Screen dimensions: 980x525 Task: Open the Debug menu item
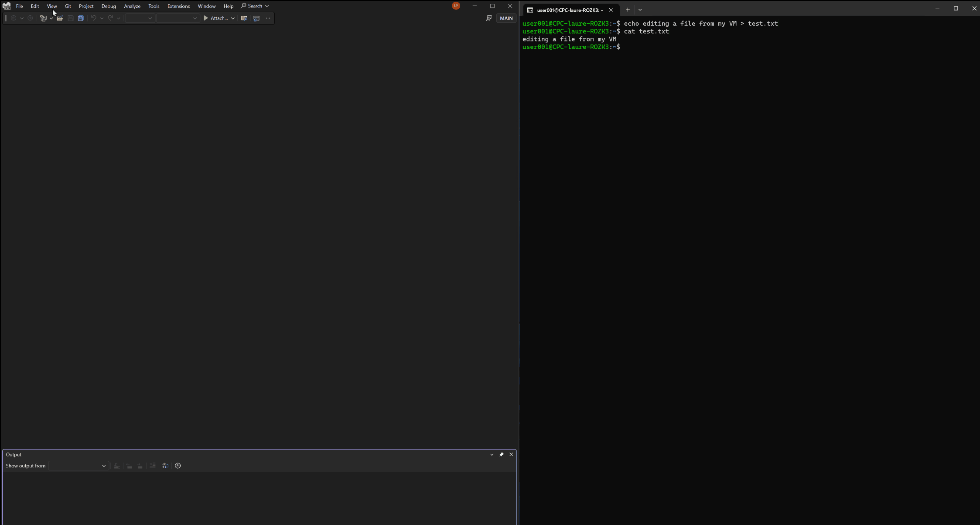[x=109, y=6]
